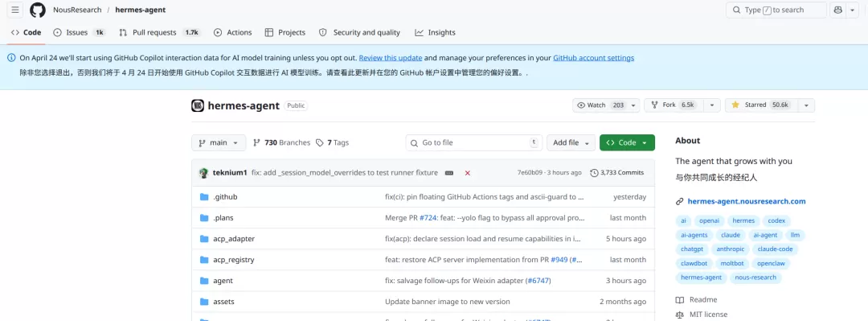Select the "anthropic" topic tag
Screen dimensions: 868x321
(x=730, y=249)
